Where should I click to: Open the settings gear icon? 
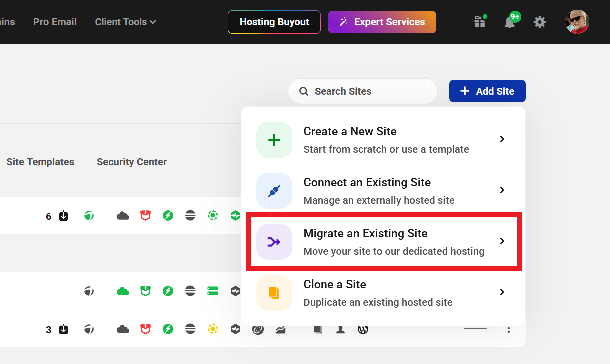point(539,22)
